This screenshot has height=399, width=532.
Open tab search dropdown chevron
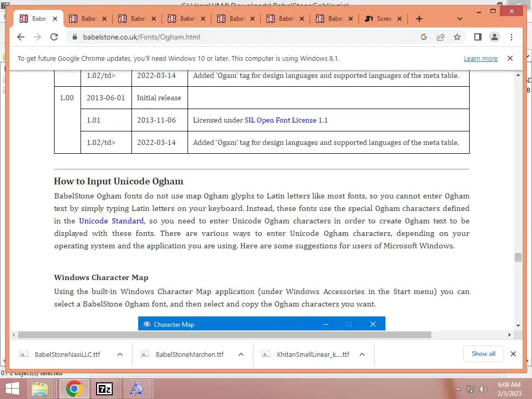point(460,19)
